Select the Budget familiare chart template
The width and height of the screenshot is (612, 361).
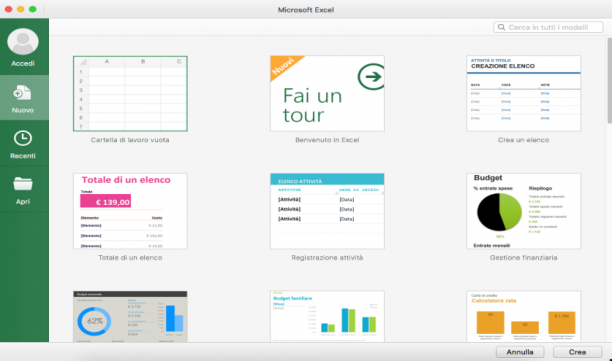click(327, 317)
